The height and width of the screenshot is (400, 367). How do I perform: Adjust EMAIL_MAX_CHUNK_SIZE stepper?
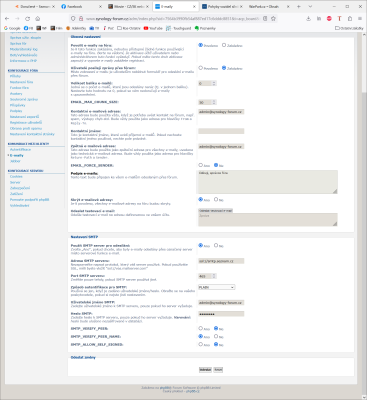click(214, 102)
